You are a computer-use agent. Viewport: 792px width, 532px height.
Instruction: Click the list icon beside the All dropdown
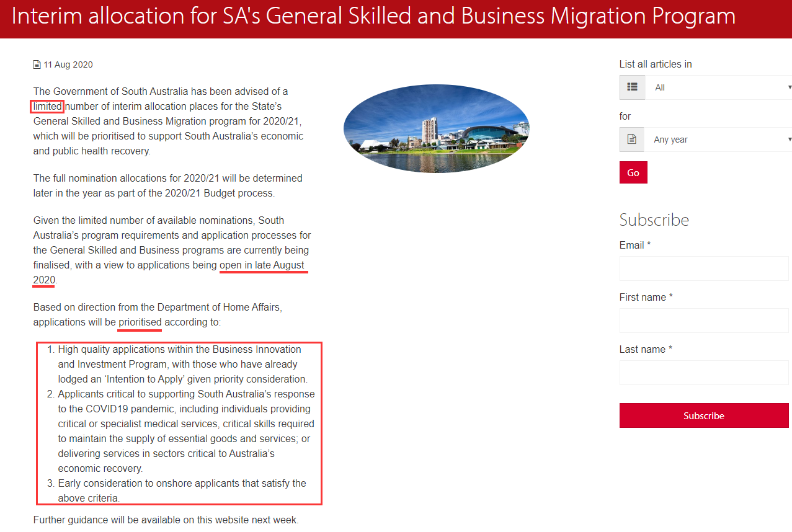[x=632, y=87]
